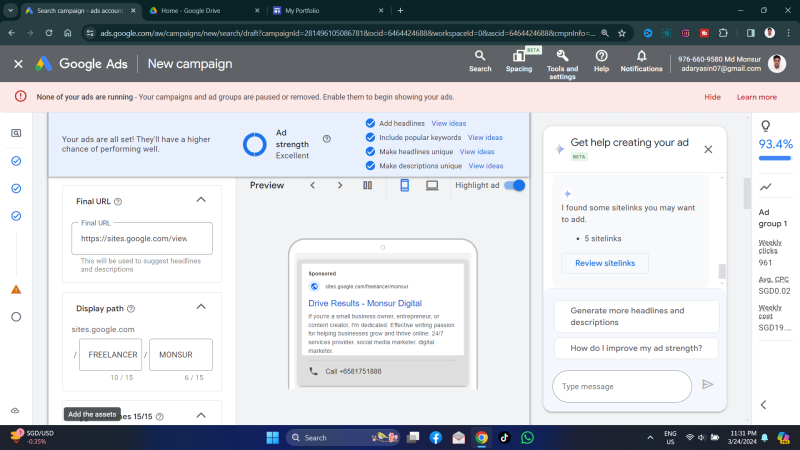Open WhatsApp from the taskbar
Screen dimensions: 800x450
point(527,438)
